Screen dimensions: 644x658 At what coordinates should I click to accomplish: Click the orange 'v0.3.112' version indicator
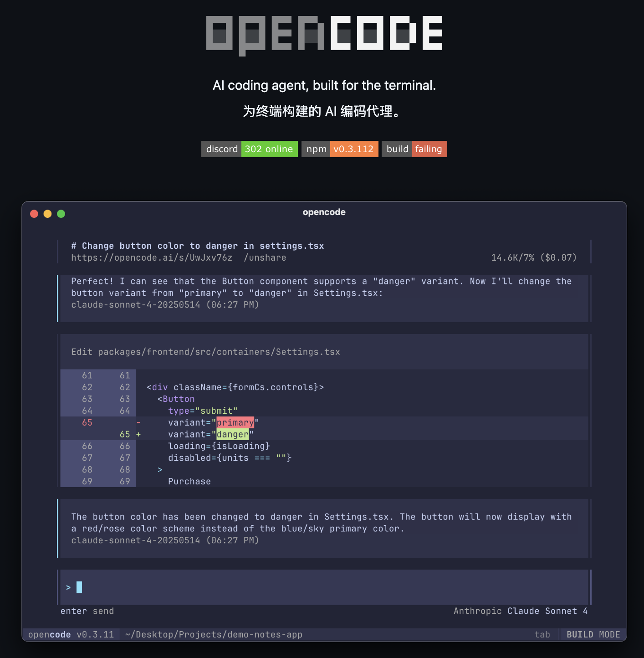click(x=354, y=149)
